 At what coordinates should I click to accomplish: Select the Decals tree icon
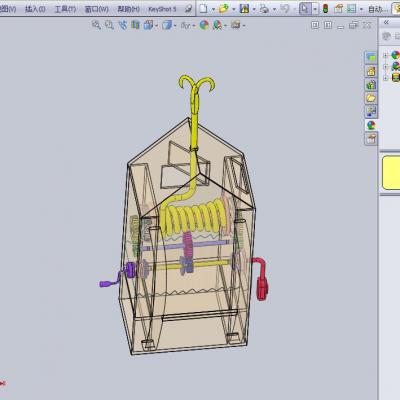[395, 78]
